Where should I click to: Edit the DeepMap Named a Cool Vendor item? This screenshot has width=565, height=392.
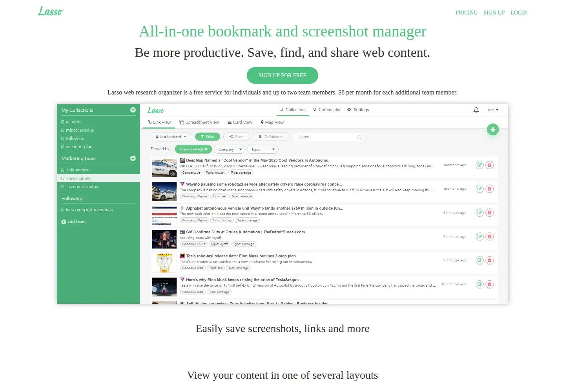(479, 165)
